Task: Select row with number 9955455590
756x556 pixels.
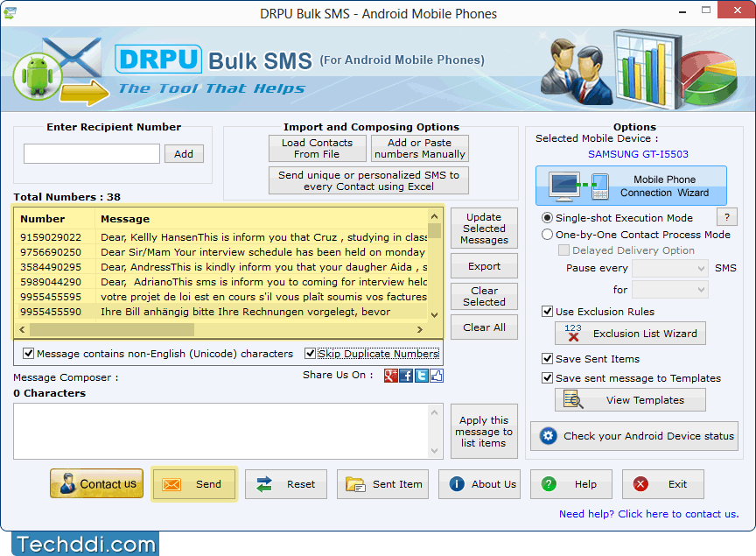Action: [x=221, y=312]
